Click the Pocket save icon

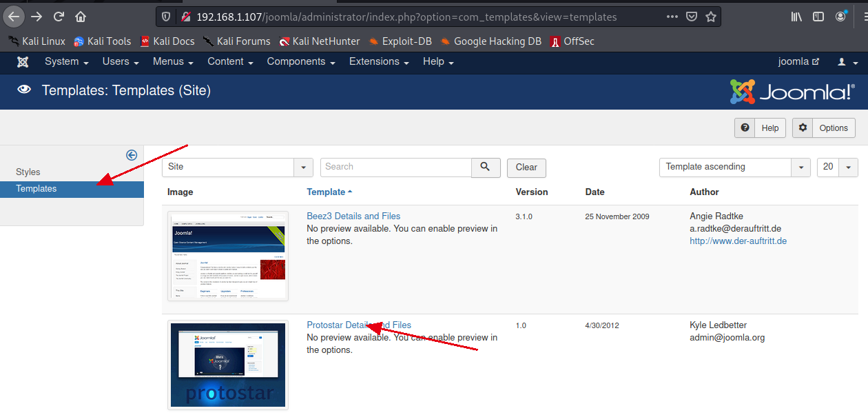pos(692,17)
